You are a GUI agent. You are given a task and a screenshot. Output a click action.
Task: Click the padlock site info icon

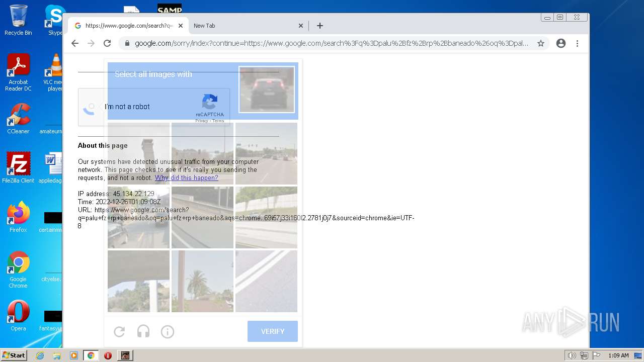pos(127,43)
